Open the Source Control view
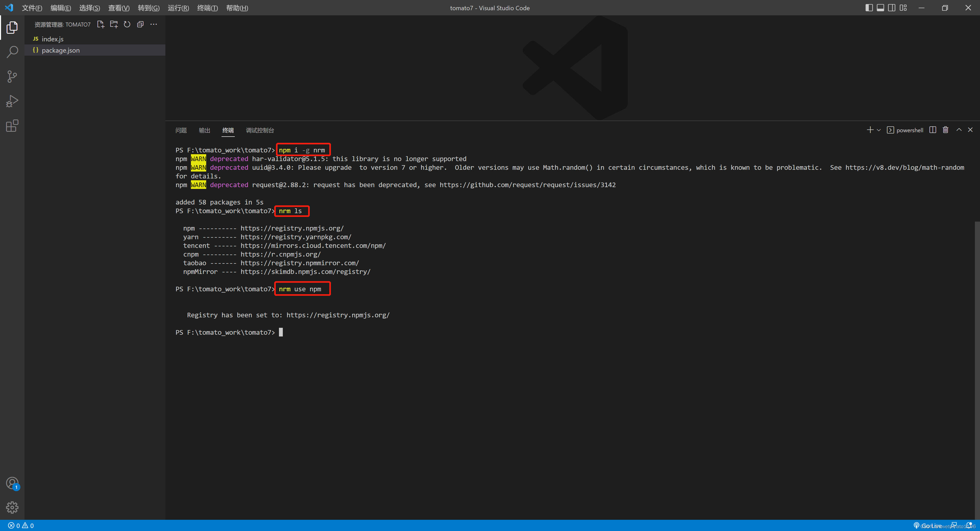The height and width of the screenshot is (531, 980). coord(12,77)
